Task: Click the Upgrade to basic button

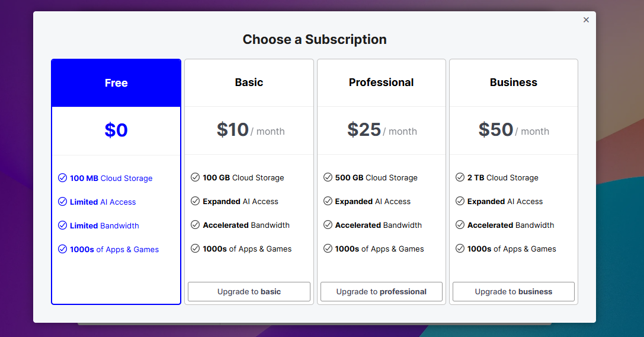Action: [x=249, y=292]
